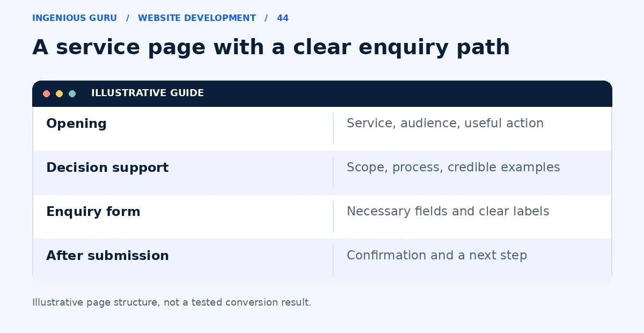Viewport: 644px width, 333px height.
Task: Select the Decision support row label
Action: coord(107,168)
